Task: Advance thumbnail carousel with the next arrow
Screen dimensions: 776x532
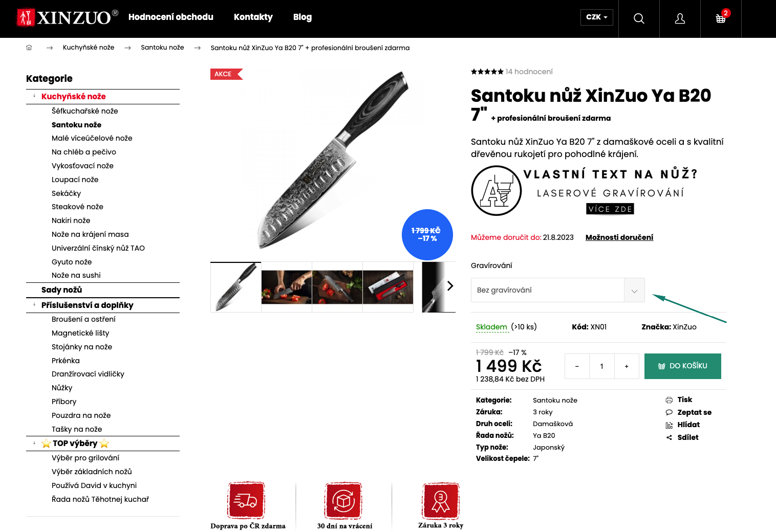Action: tap(450, 286)
